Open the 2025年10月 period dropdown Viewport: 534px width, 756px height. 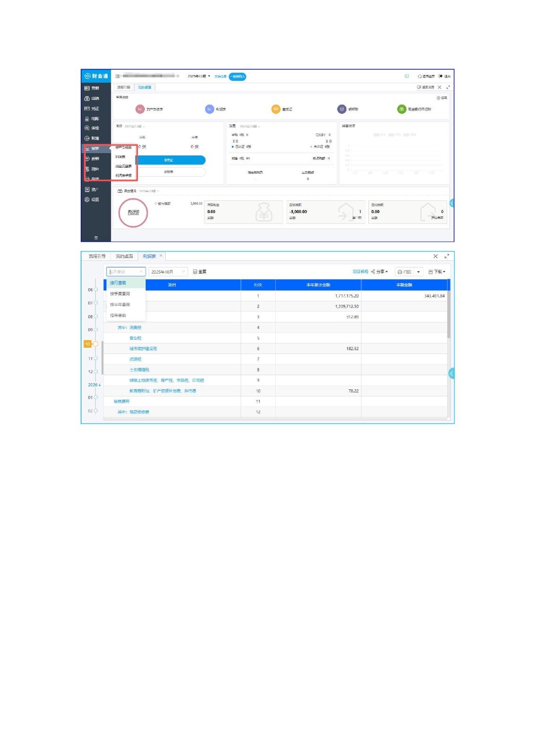point(168,272)
